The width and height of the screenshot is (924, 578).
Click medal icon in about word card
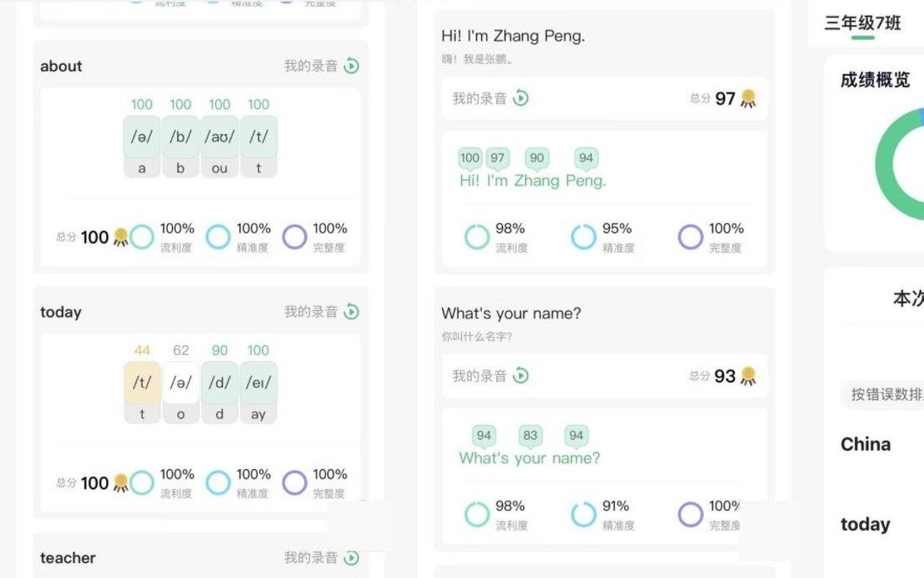pyautogui.click(x=120, y=237)
